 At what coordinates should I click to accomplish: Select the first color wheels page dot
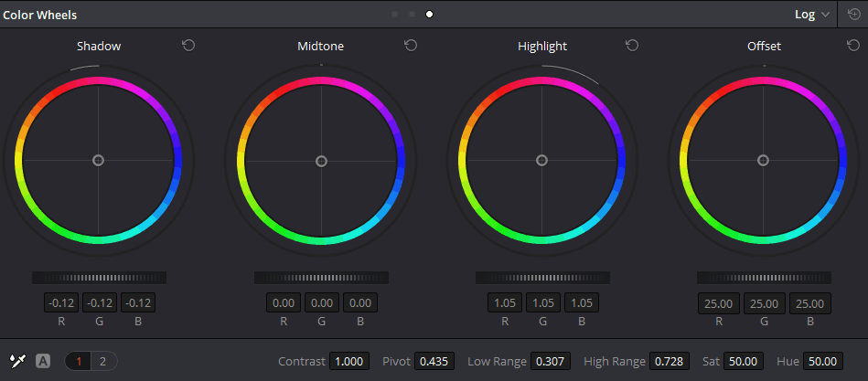click(394, 15)
